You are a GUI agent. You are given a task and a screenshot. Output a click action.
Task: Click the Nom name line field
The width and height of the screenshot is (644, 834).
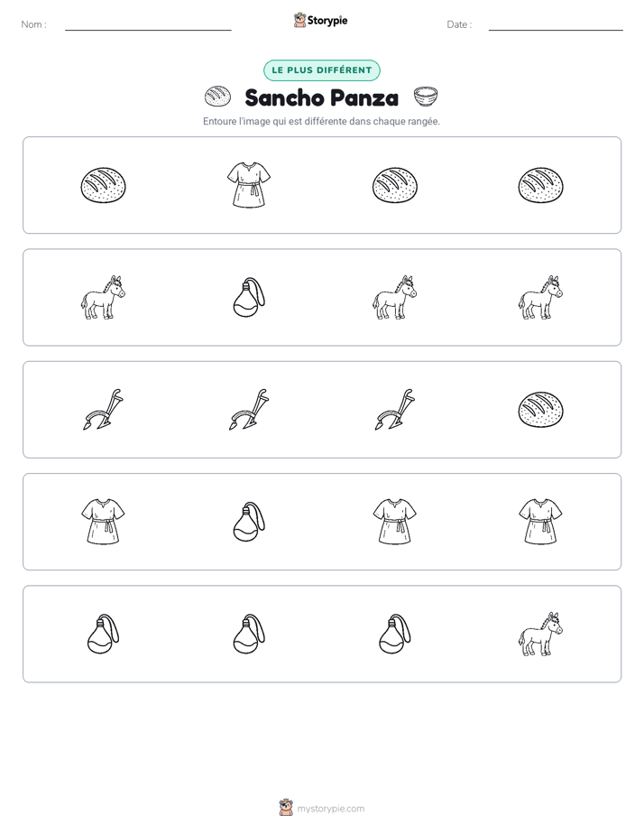click(x=148, y=24)
